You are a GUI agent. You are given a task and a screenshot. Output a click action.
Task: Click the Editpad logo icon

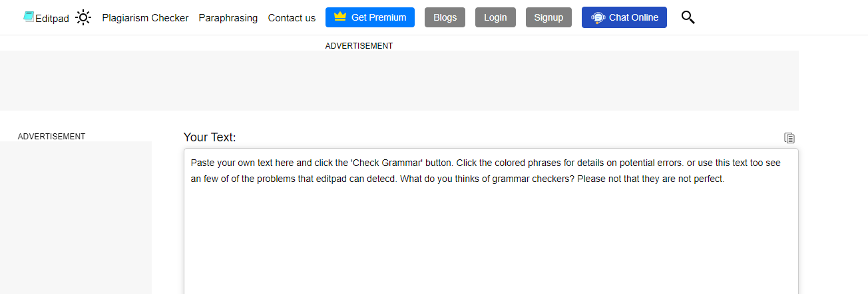click(x=29, y=17)
